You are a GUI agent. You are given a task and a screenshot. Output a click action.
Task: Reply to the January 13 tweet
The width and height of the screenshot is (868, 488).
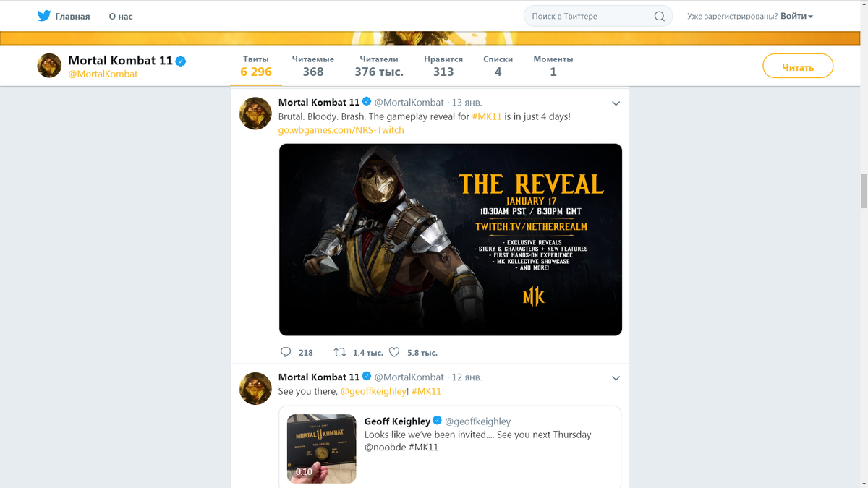click(286, 352)
